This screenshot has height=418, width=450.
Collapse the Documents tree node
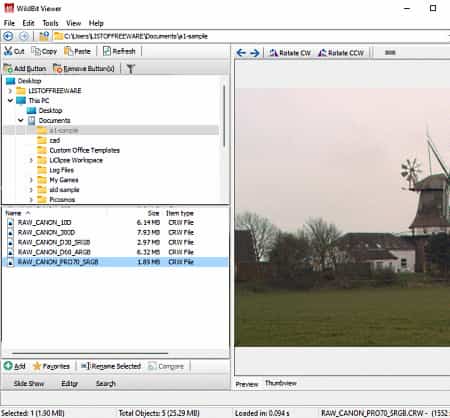[21, 120]
